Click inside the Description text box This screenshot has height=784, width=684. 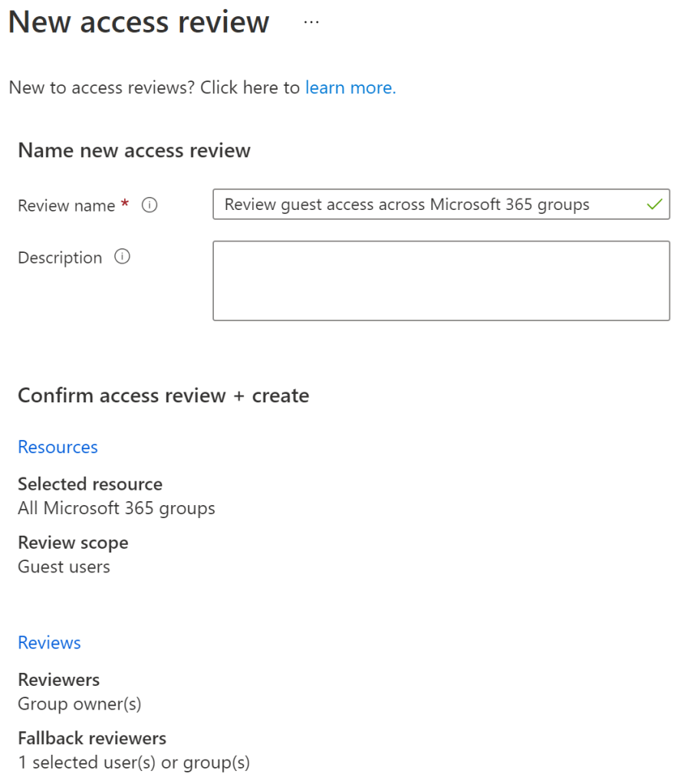(441, 280)
